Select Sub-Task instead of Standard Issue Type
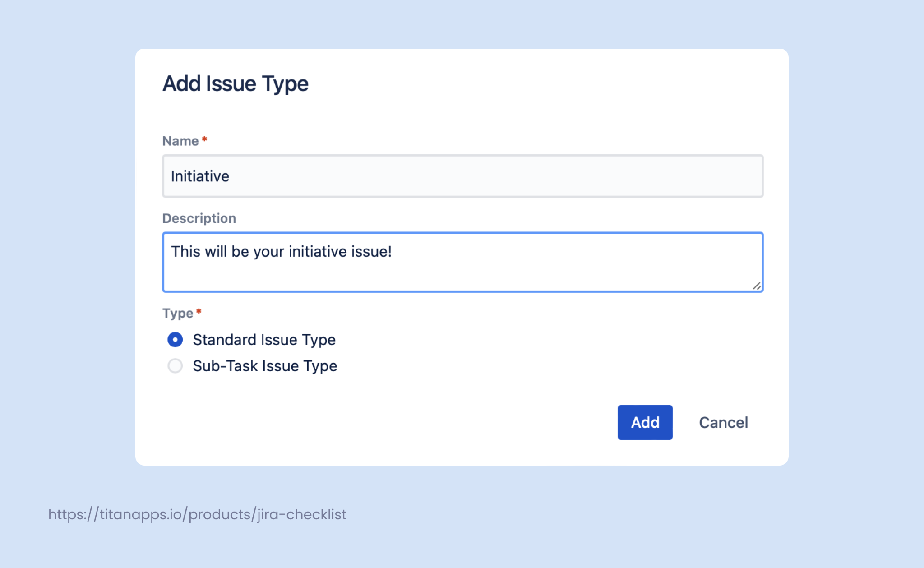Screen dimensions: 924x568 [175, 366]
